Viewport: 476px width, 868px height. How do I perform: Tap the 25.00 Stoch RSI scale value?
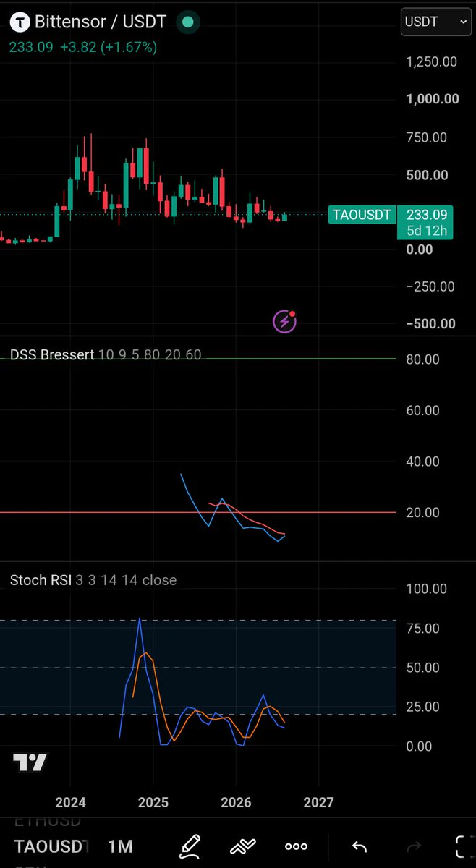tap(423, 706)
